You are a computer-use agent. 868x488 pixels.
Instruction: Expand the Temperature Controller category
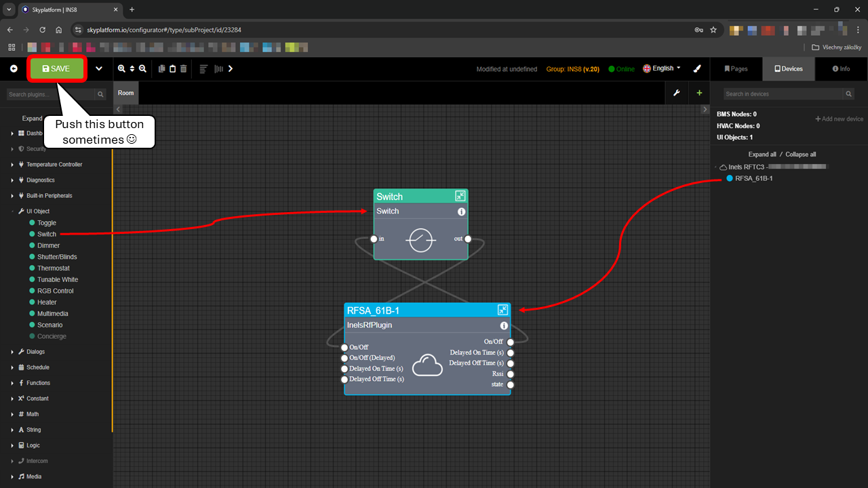54,165
